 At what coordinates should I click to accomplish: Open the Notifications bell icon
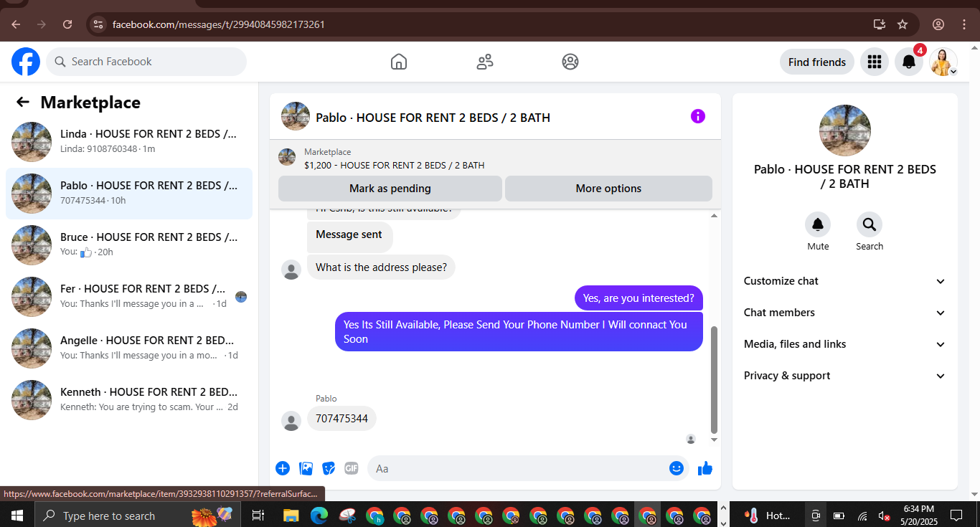(909, 62)
